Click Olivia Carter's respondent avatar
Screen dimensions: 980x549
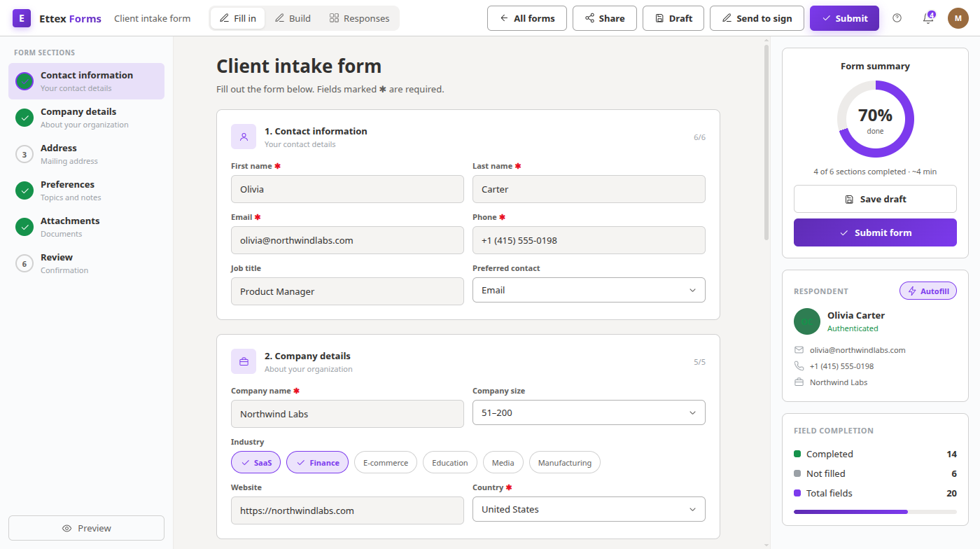(807, 321)
